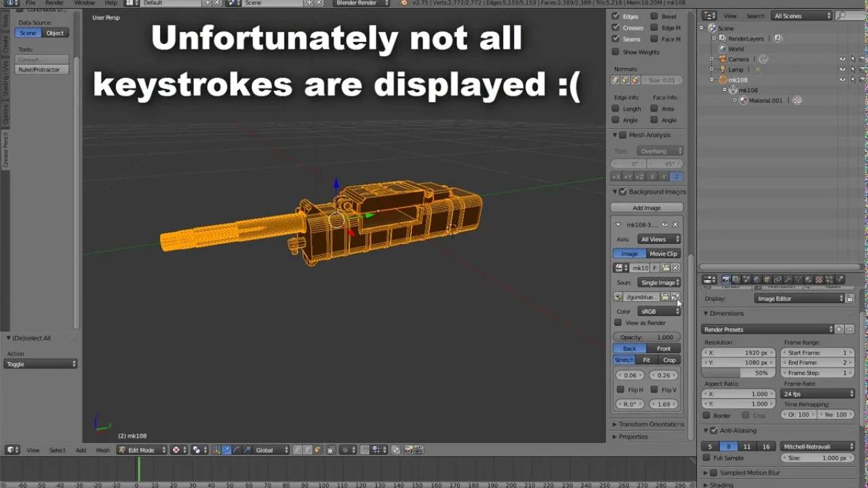868x488 pixels.
Task: Open the Edit Mode selector dropdown
Action: 140,450
